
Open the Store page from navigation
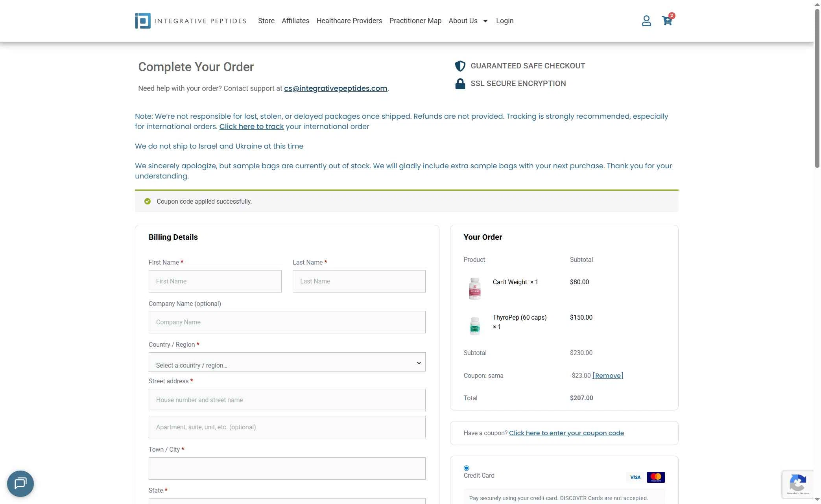[266, 21]
